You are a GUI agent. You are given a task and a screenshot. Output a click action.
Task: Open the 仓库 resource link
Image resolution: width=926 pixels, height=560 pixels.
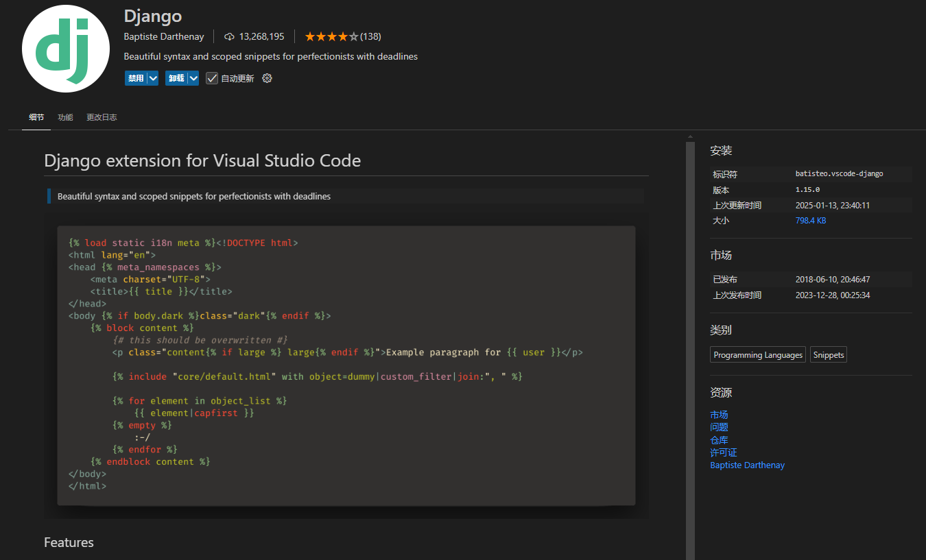tap(719, 440)
